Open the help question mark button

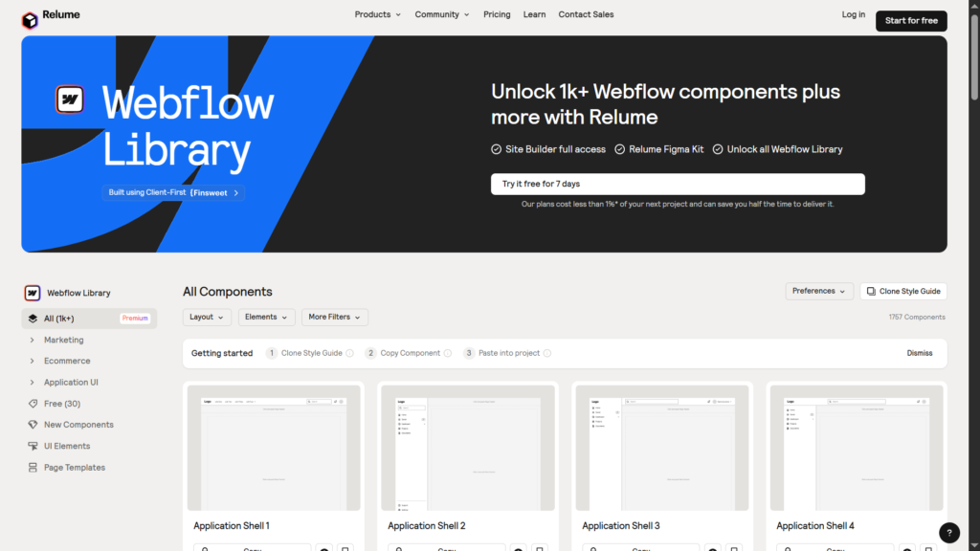[948, 533]
